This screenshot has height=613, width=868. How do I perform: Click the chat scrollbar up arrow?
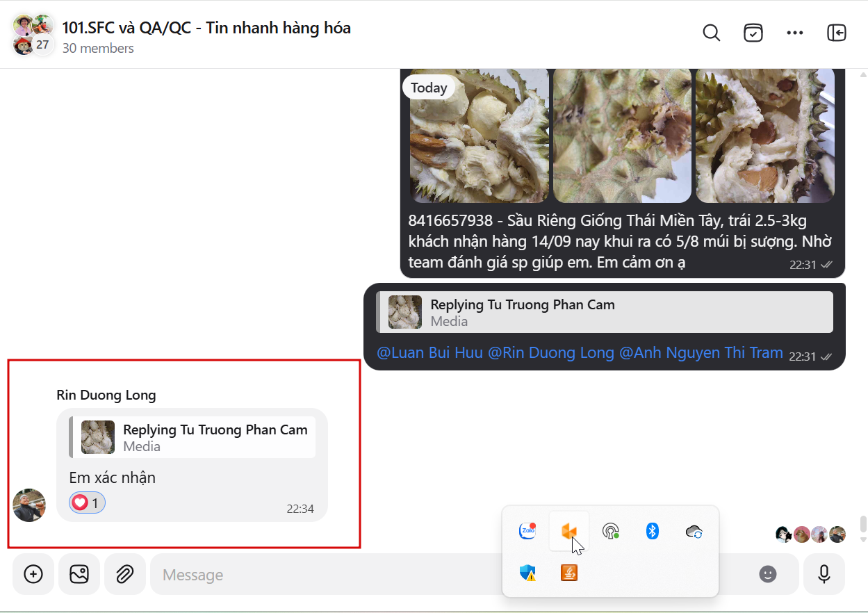pyautogui.click(x=863, y=74)
